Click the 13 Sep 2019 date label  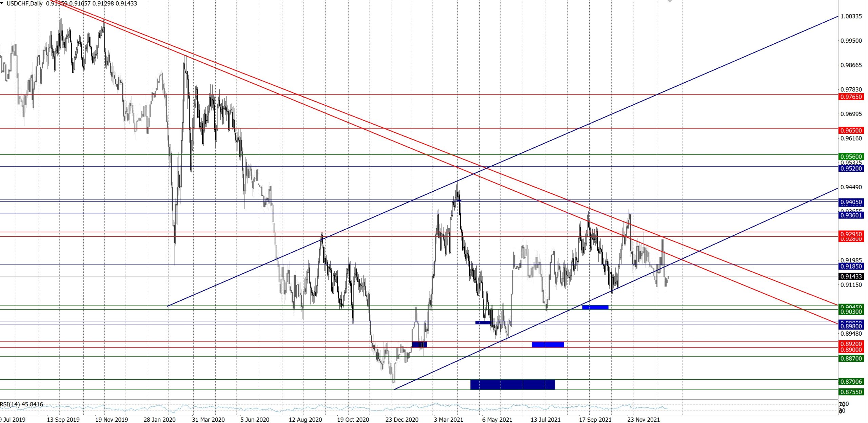pyautogui.click(x=63, y=420)
